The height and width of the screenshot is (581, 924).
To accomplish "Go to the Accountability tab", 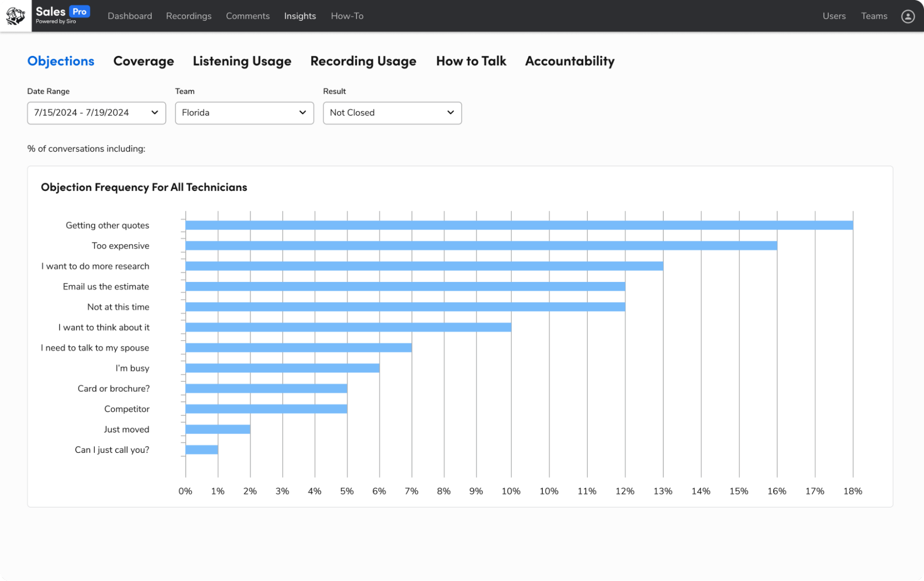I will pyautogui.click(x=569, y=61).
